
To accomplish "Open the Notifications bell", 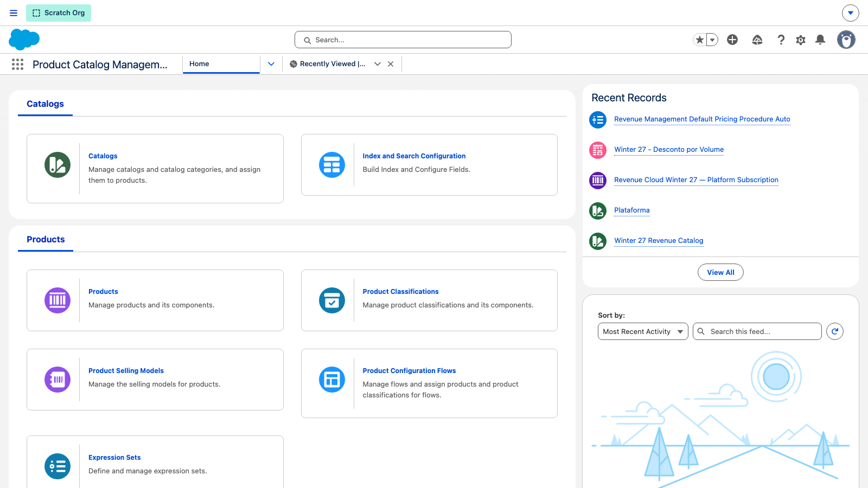I will [820, 40].
